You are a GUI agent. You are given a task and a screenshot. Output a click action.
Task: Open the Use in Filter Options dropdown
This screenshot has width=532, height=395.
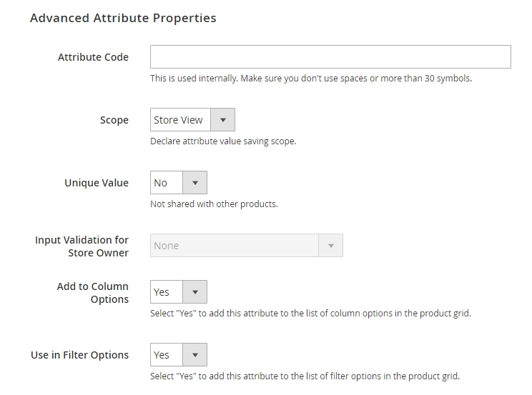click(179, 355)
